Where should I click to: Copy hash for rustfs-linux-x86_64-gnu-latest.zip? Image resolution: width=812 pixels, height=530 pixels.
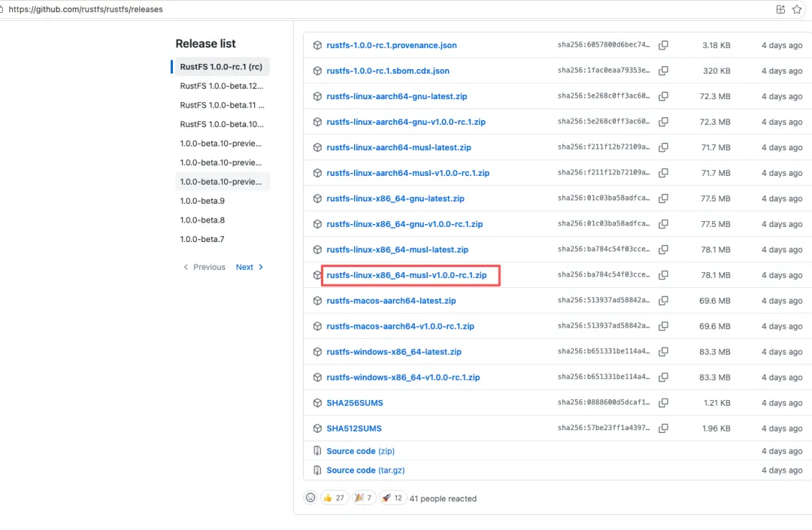(x=663, y=198)
